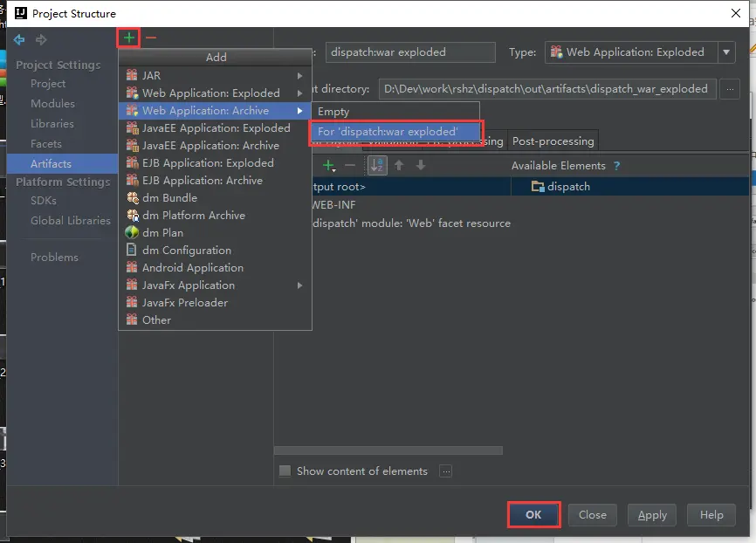This screenshot has width=756, height=543.
Task: Click the move down arrow icon
Action: tap(421, 165)
